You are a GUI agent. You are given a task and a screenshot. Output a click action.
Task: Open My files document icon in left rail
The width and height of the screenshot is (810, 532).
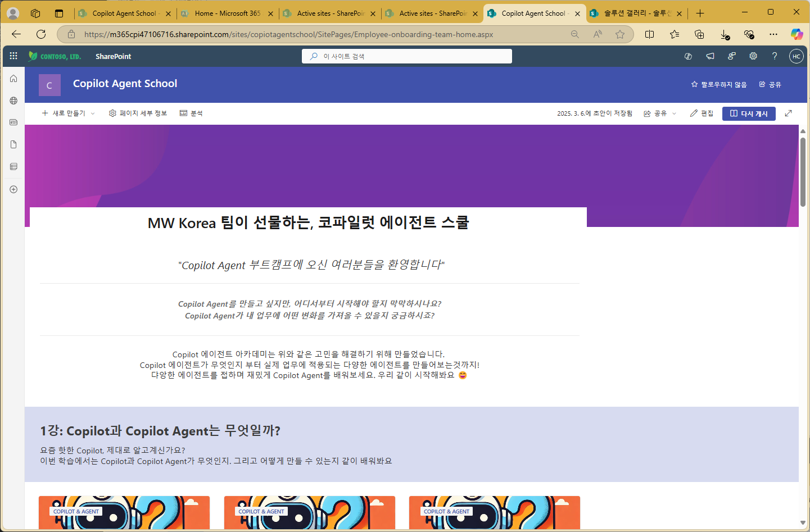click(13, 144)
